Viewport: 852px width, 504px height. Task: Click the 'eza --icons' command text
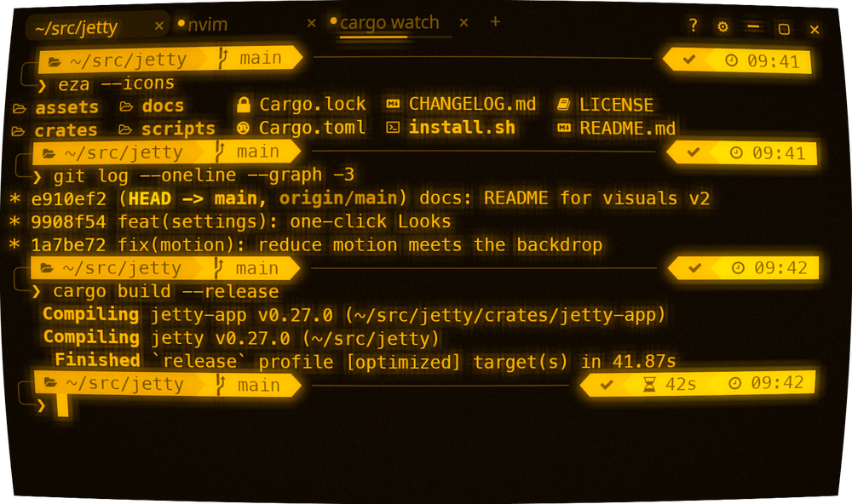point(116,83)
